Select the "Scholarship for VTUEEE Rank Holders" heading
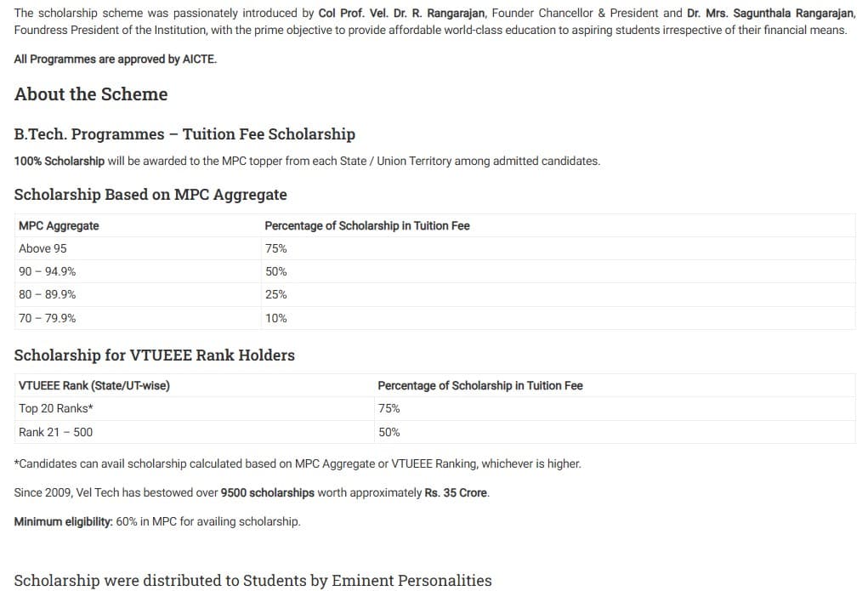Image resolution: width=868 pixels, height=591 pixels. click(155, 355)
